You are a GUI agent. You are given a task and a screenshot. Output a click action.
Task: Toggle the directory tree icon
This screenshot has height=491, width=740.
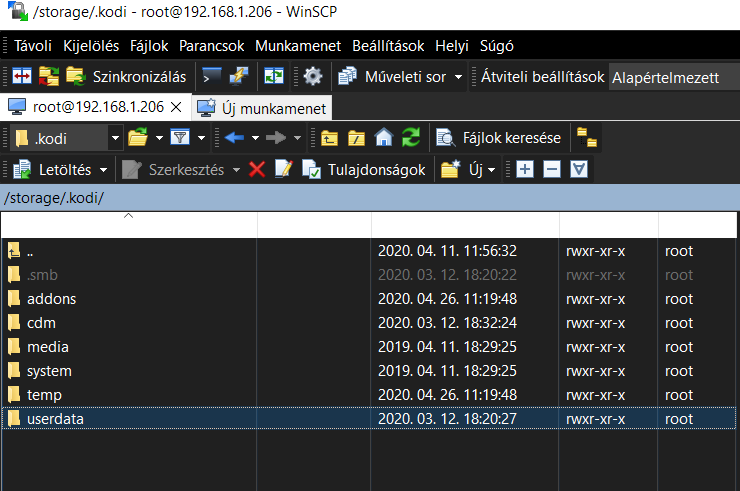[587, 138]
